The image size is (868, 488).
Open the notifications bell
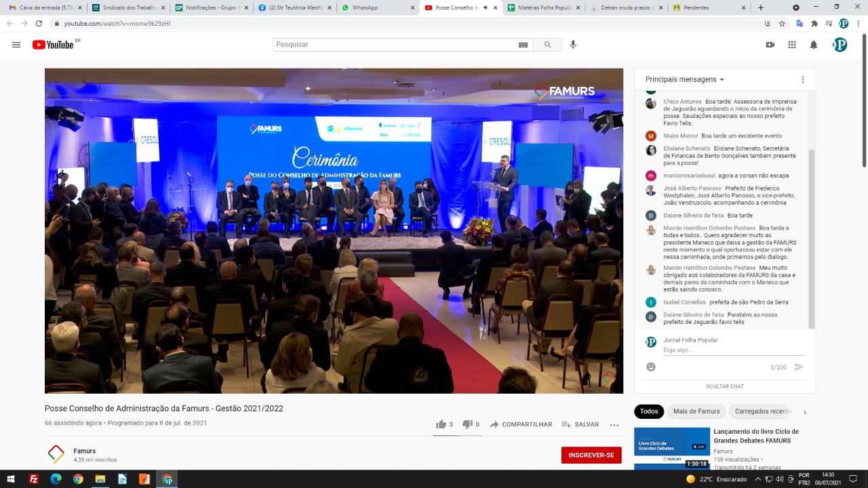814,45
